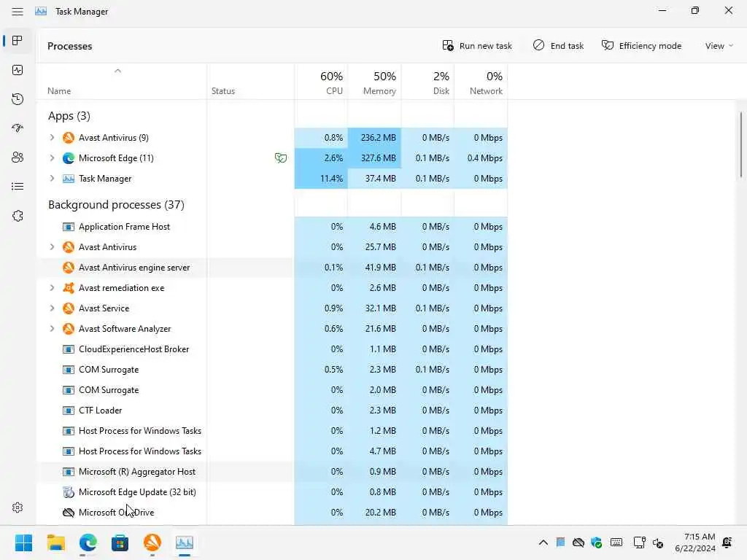The height and width of the screenshot is (560, 747).
Task: Select Host Process with 1.2 MB memory
Action: [272, 431]
